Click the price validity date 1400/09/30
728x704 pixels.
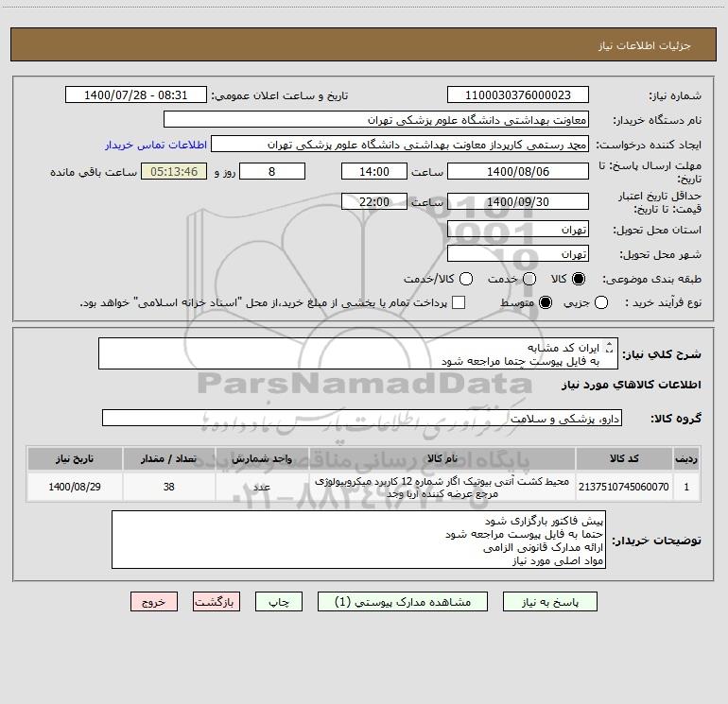(518, 201)
